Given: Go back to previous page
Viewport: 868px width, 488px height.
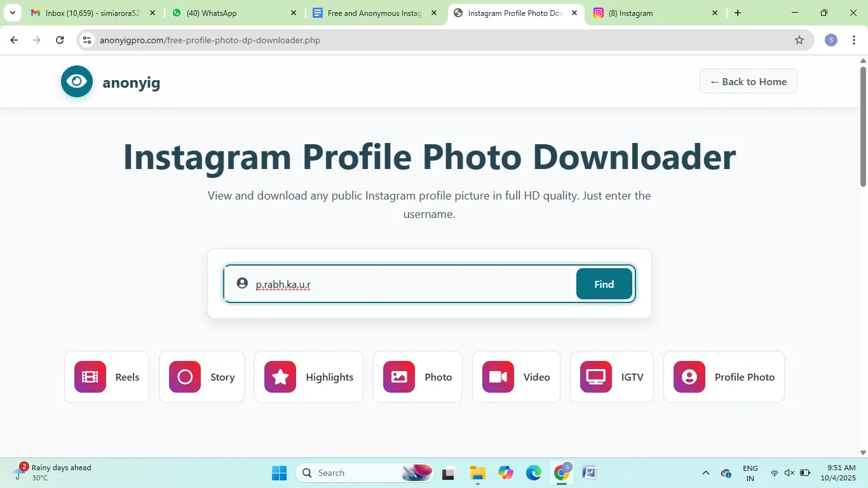Looking at the screenshot, I should [14, 40].
